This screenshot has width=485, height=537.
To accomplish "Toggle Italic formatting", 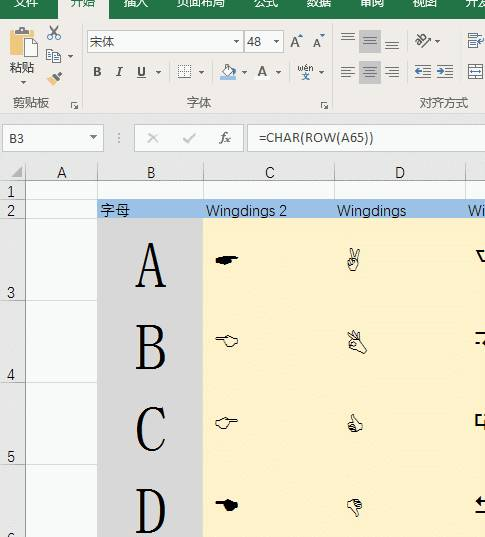I will tap(119, 72).
